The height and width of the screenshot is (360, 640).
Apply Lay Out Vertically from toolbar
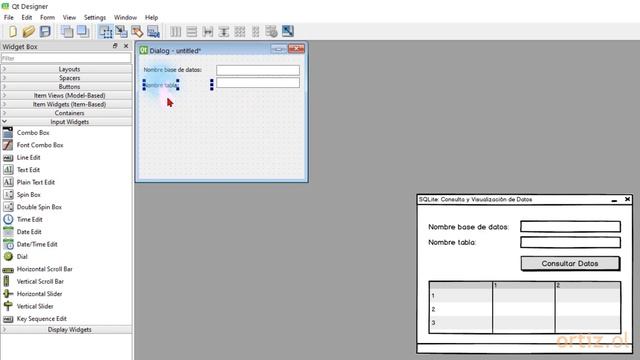click(191, 31)
